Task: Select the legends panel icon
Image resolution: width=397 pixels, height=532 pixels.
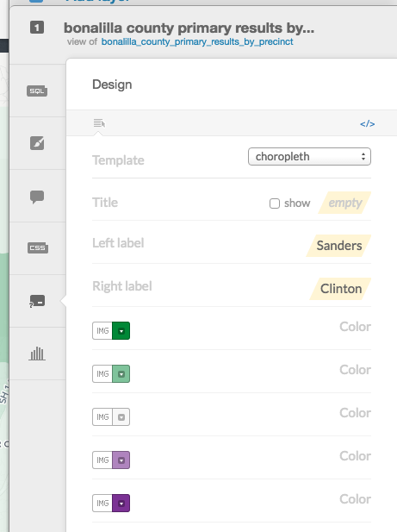Action: pos(37,301)
